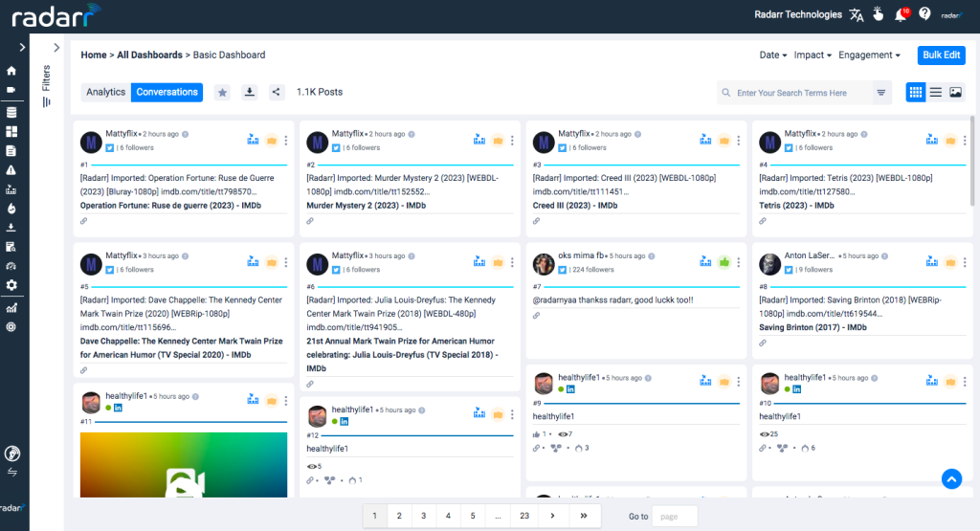
Task: Go to page 2 in pagination
Action: (x=399, y=516)
